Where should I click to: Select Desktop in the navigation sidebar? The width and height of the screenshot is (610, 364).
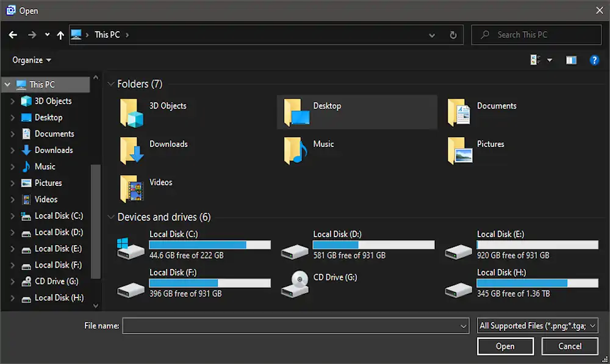[49, 118]
